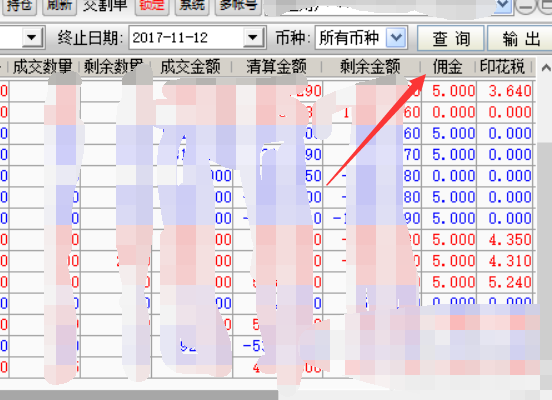Image resolution: width=552 pixels, height=400 pixels.
Task: Open the 终止日期 end date dropdown arrow
Action: (x=253, y=37)
